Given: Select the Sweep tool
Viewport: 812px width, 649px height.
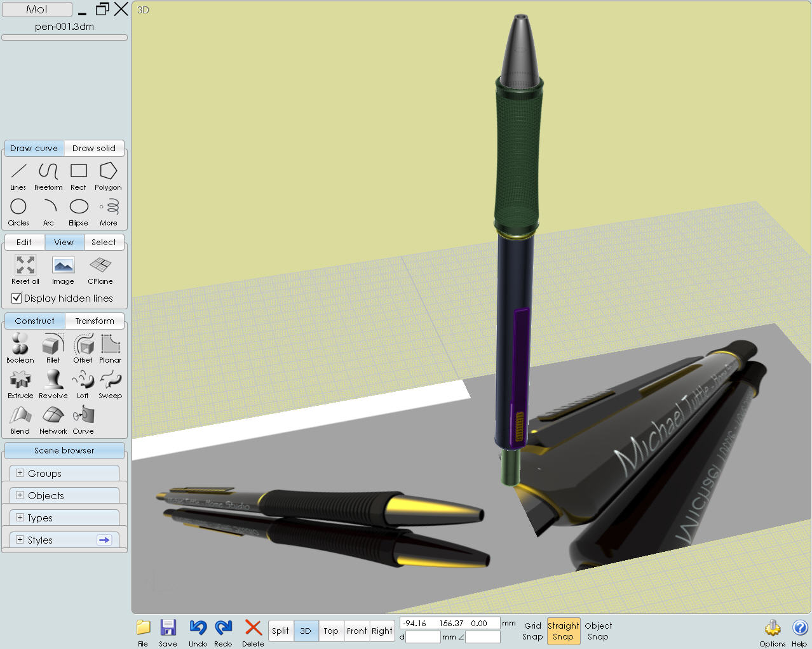Looking at the screenshot, I should point(111,384).
